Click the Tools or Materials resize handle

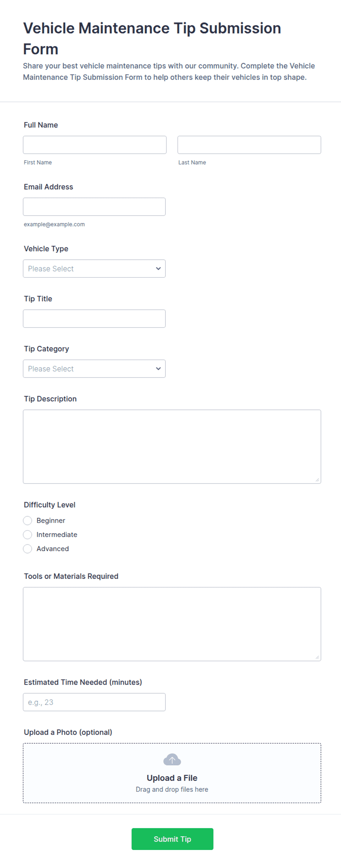pyautogui.click(x=317, y=657)
